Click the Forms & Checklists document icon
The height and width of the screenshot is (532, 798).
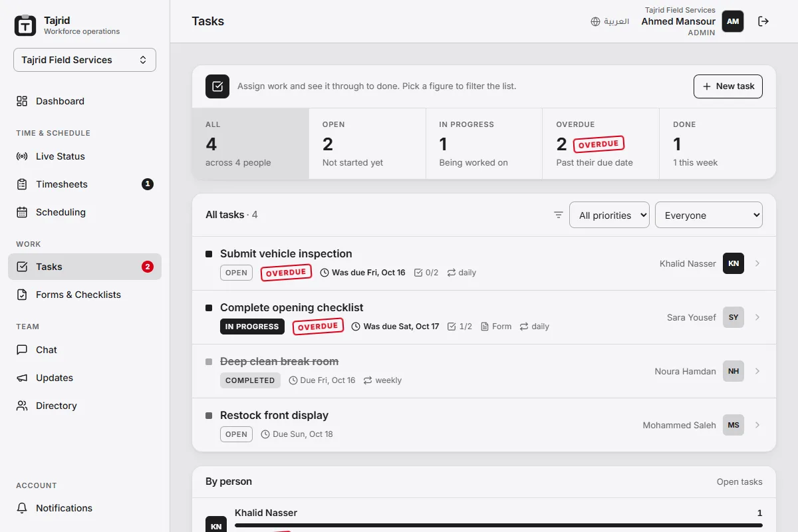[x=22, y=295]
